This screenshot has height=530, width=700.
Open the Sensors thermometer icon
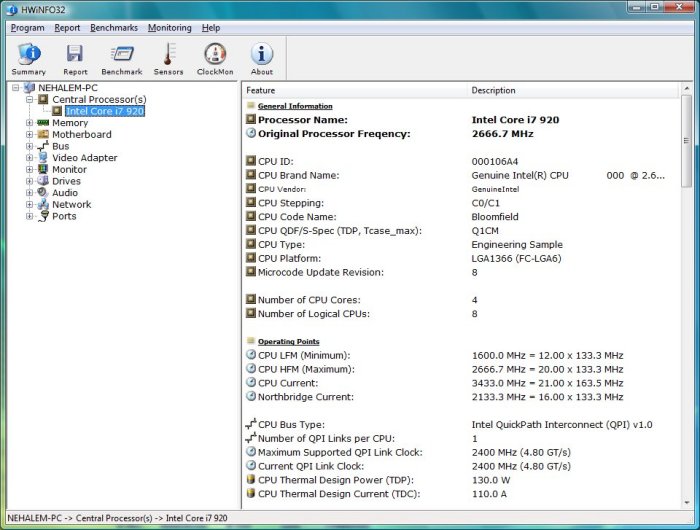[x=168, y=59]
